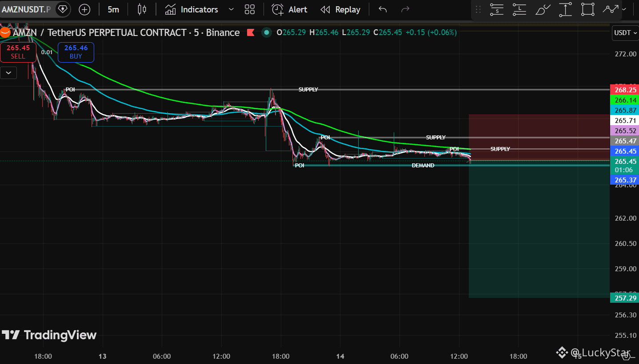Click the 257.29 take-profit price label
The image size is (639, 364).
(625, 298)
